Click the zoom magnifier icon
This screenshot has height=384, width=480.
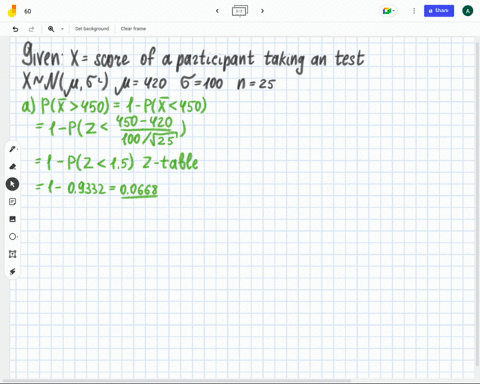tap(51, 29)
